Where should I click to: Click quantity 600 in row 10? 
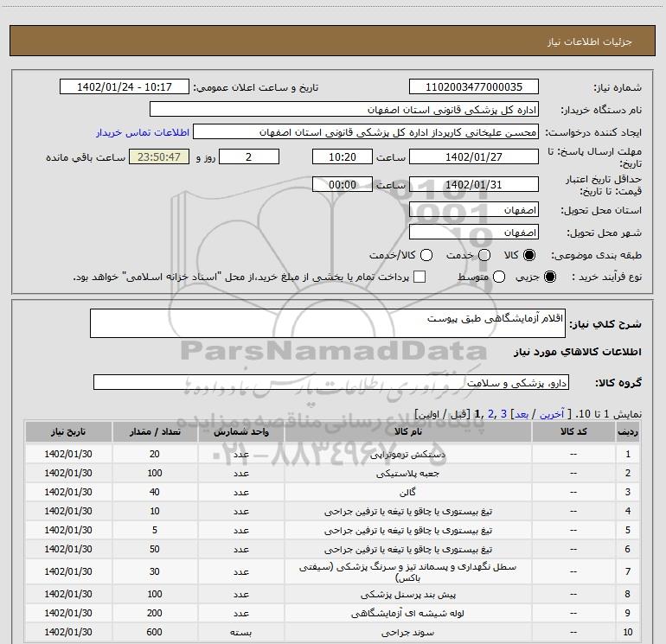point(155,632)
